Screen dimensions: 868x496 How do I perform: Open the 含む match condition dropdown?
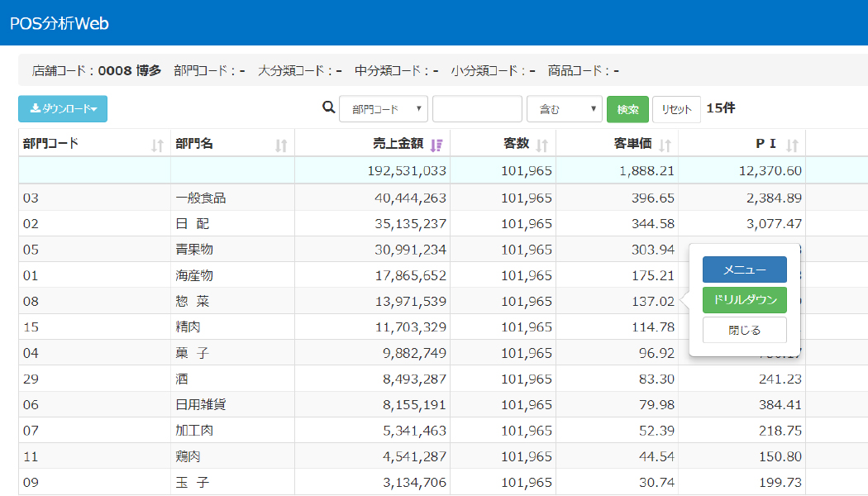click(x=564, y=109)
